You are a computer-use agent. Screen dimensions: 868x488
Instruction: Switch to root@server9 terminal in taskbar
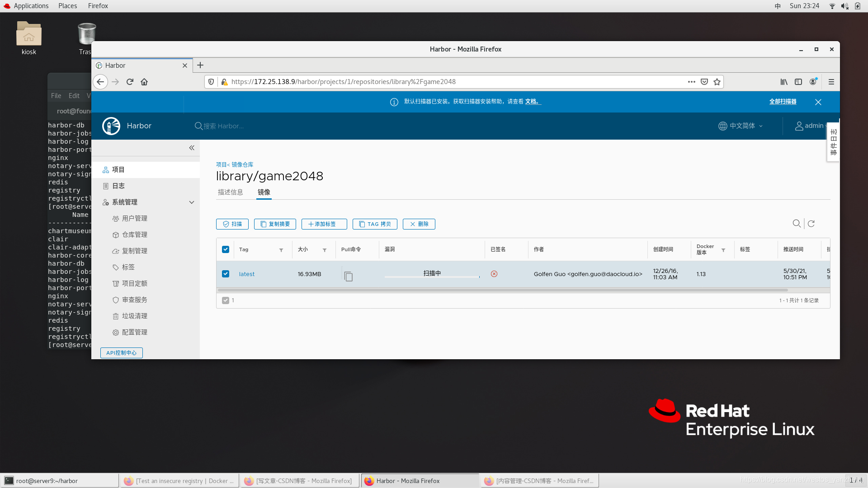tap(61, 481)
